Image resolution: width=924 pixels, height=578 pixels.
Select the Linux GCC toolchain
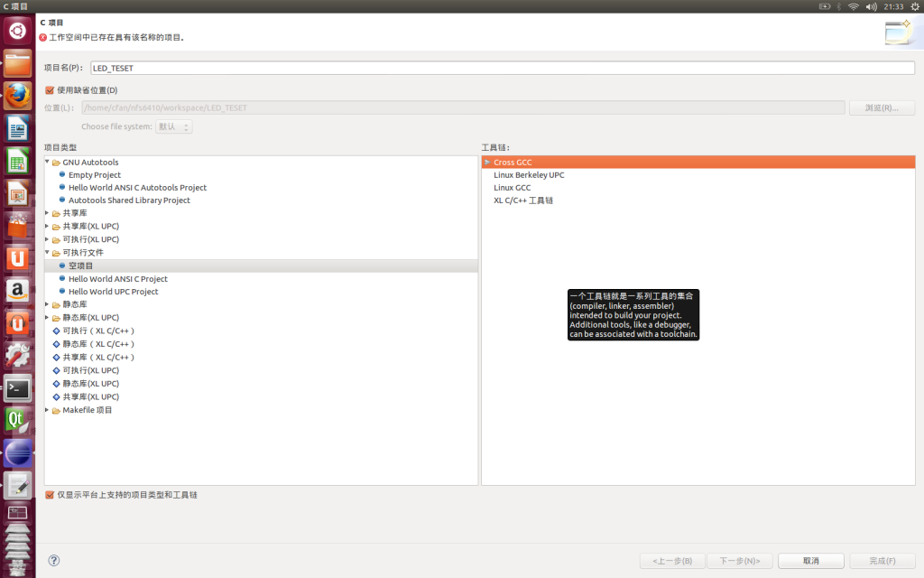click(x=513, y=187)
